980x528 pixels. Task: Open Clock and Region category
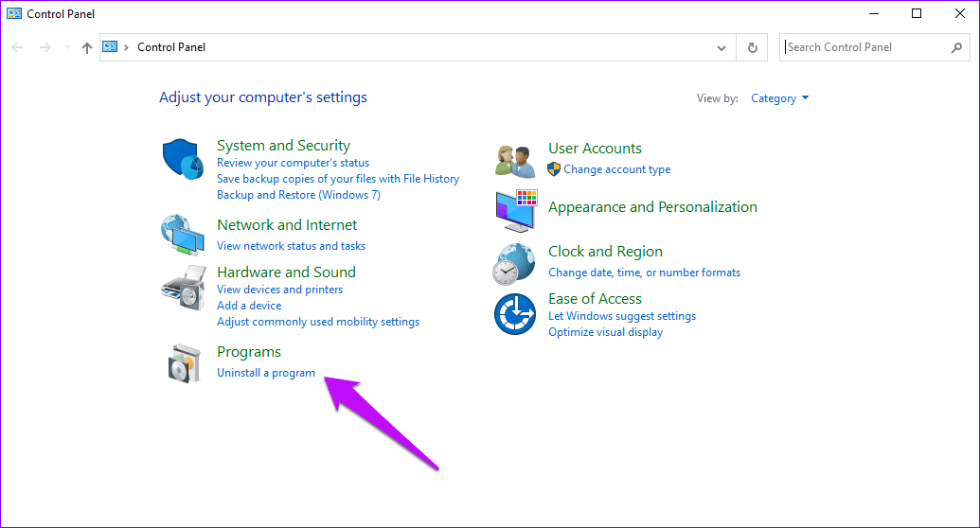(x=605, y=252)
